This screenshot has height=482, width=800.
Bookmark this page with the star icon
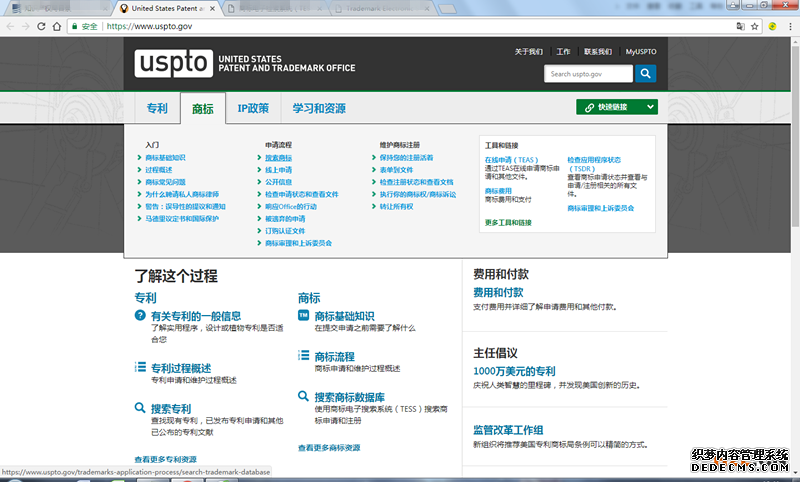click(755, 26)
